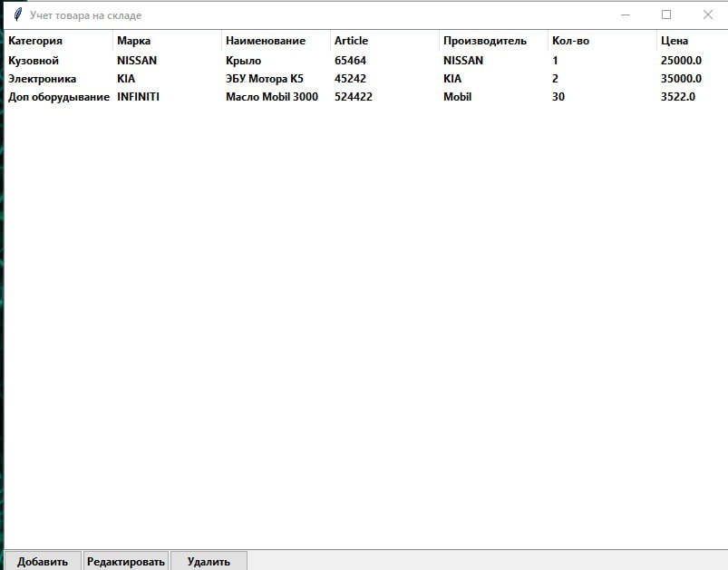
Task: Click the Добавить button
Action: (x=43, y=561)
